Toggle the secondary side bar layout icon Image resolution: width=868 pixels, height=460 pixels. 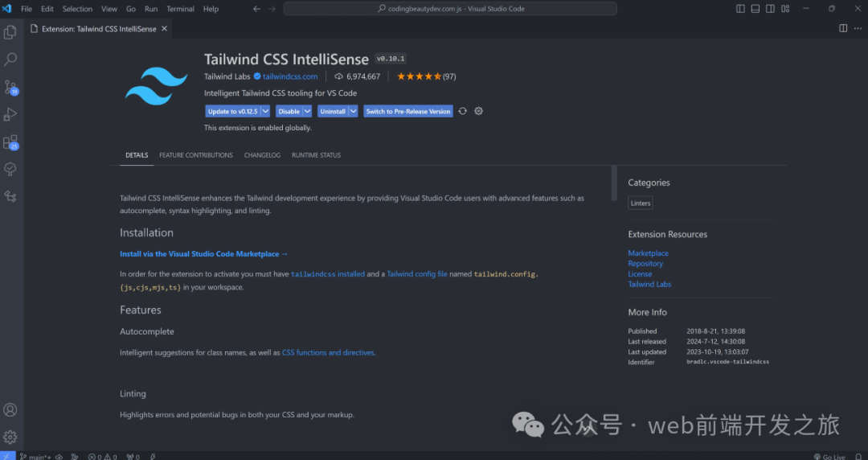[771, 9]
